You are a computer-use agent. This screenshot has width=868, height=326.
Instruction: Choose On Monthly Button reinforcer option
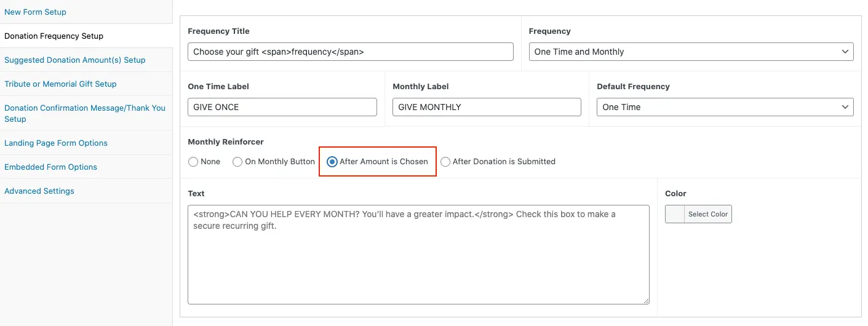point(237,162)
